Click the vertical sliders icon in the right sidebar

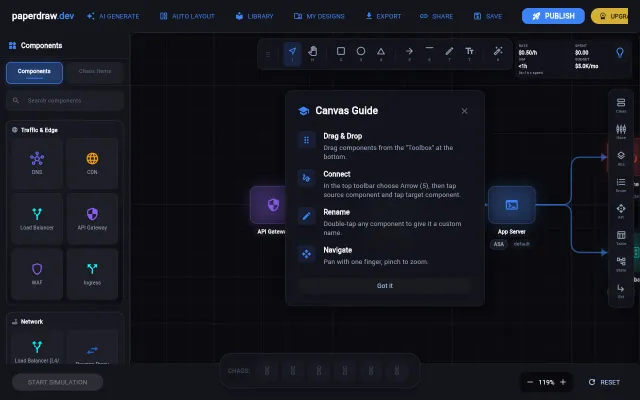(x=621, y=131)
